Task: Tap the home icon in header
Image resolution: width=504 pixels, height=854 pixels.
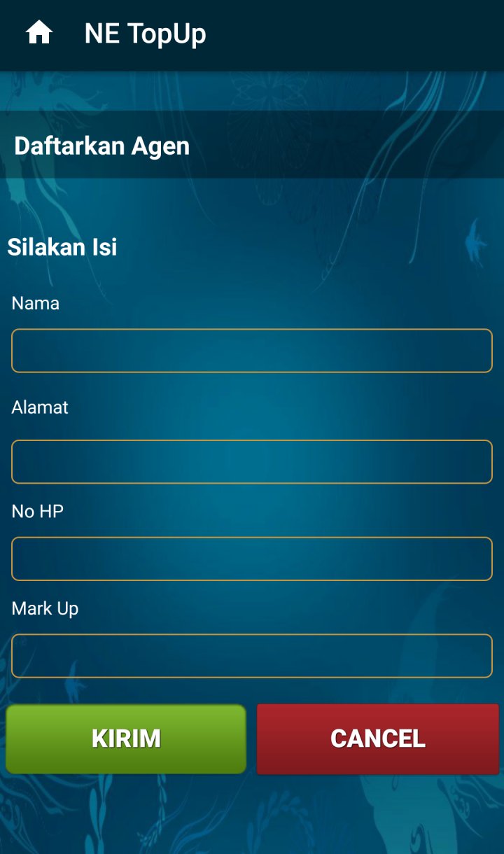Action: (x=39, y=33)
